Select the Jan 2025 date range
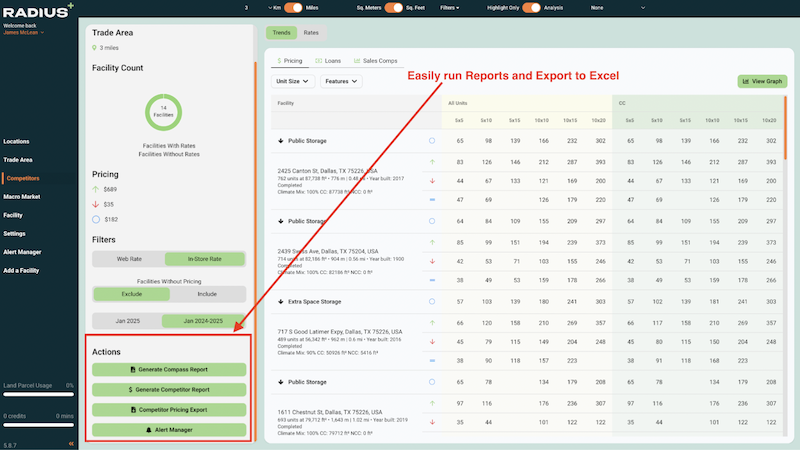 128,321
